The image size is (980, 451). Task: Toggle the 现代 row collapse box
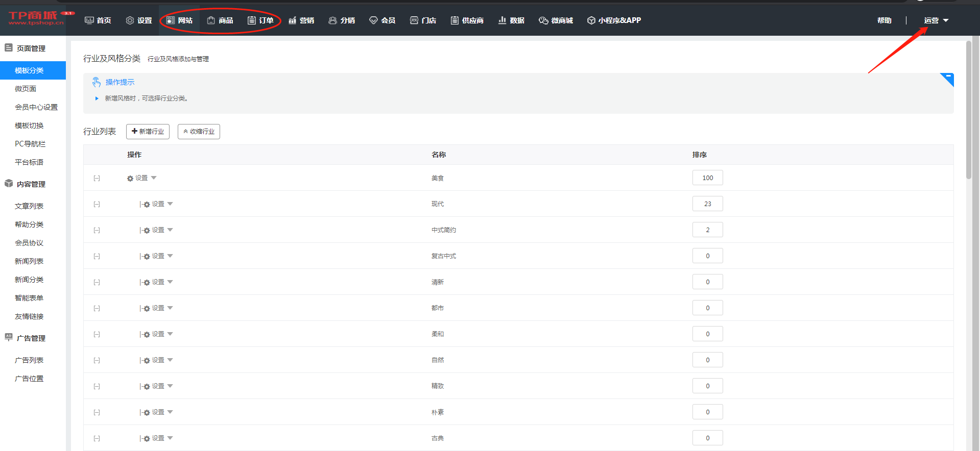pos(97,204)
